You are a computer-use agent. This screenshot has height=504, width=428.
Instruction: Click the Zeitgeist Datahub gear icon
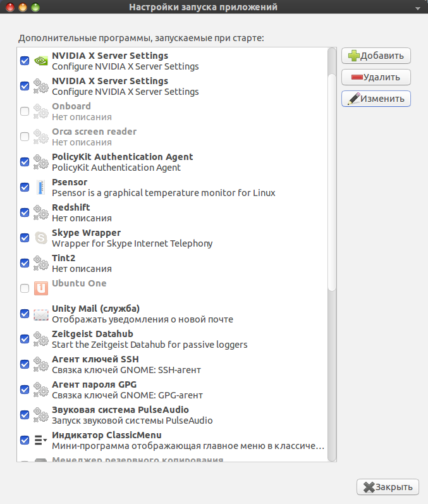[x=41, y=339]
